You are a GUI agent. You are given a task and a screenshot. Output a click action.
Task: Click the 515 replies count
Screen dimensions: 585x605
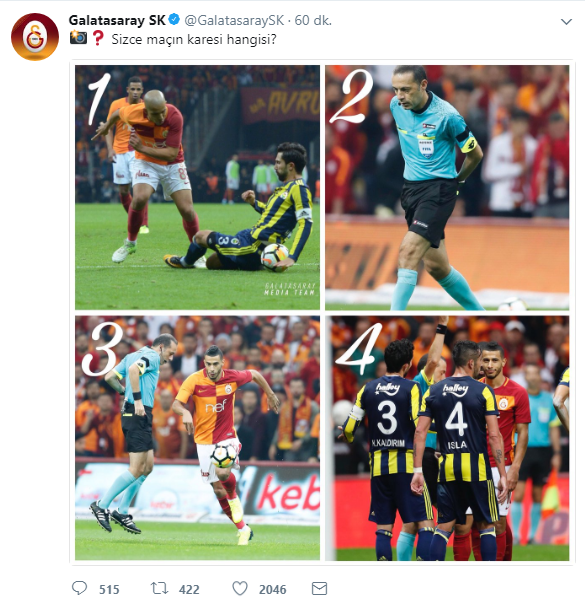pos(109,589)
